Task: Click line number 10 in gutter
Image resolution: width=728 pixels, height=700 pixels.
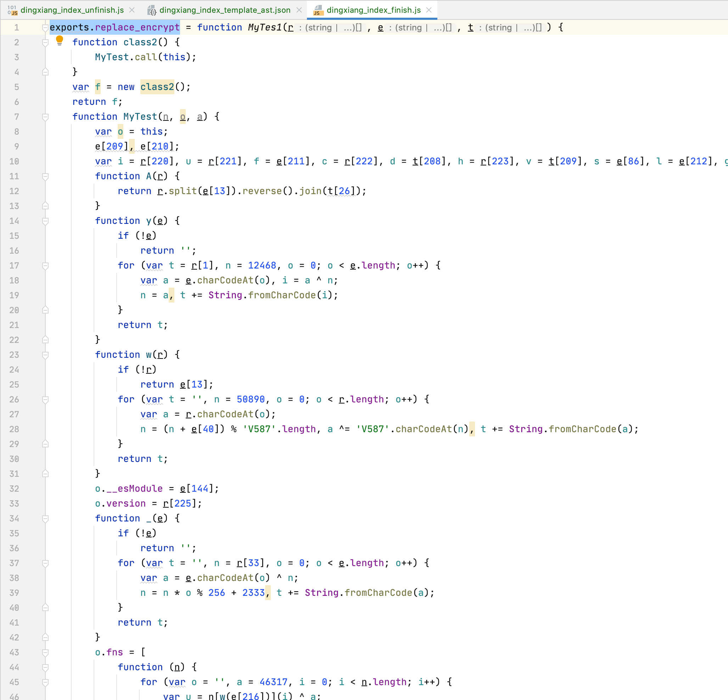Action: pos(14,162)
